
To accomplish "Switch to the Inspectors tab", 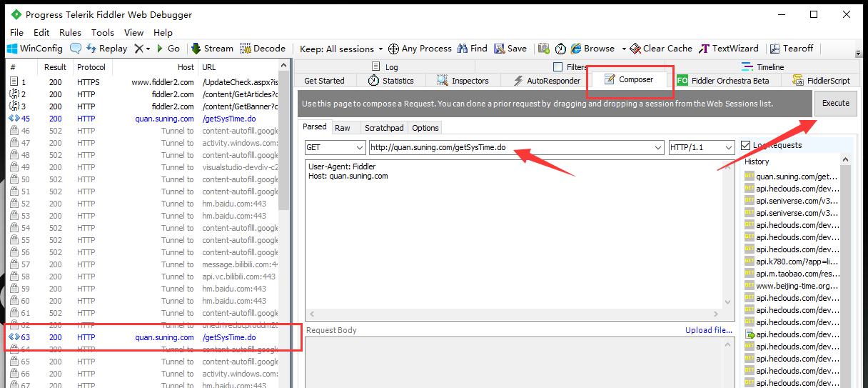I will pyautogui.click(x=463, y=81).
